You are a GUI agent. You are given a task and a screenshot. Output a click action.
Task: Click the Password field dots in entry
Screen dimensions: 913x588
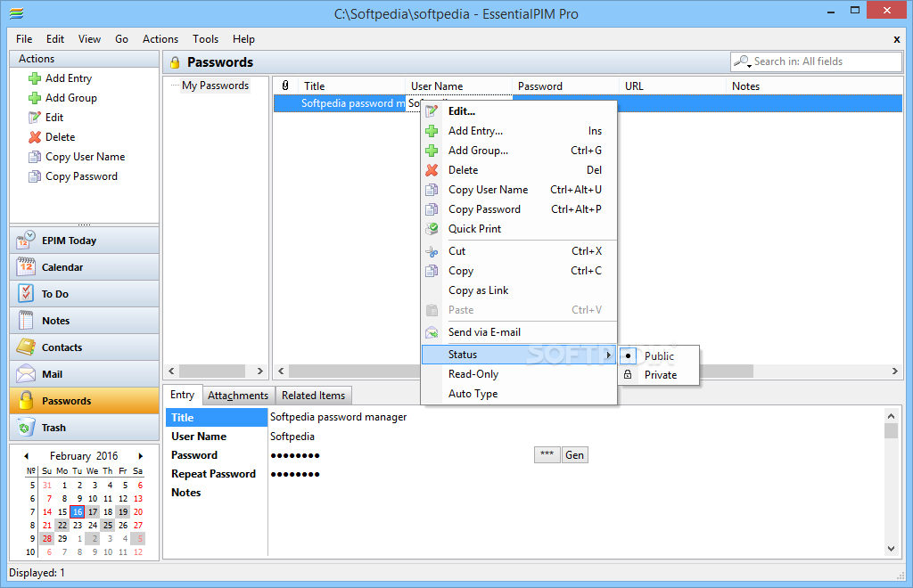tap(295, 455)
